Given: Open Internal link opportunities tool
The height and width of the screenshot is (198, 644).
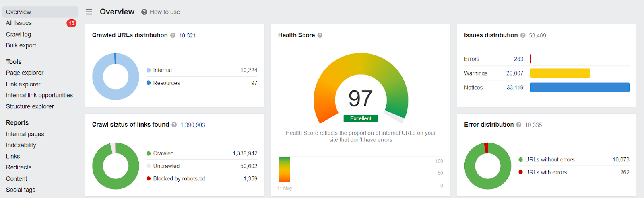Looking at the screenshot, I should coord(39,95).
